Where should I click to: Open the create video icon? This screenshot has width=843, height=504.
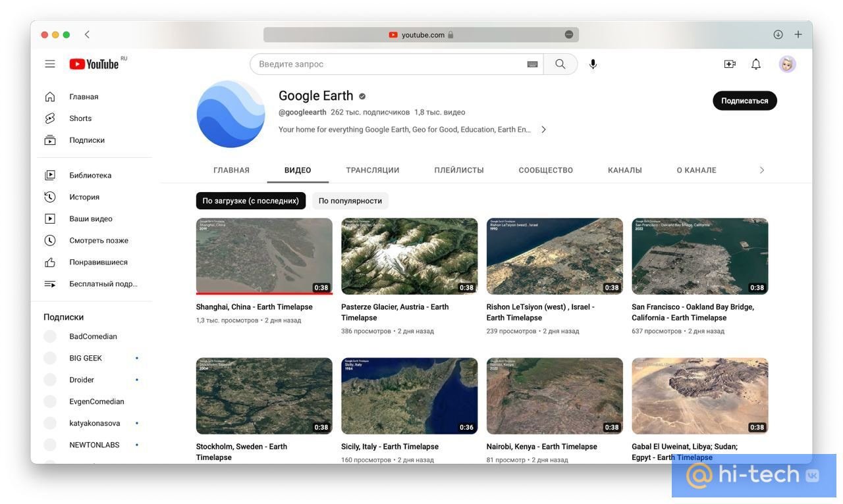(x=730, y=64)
